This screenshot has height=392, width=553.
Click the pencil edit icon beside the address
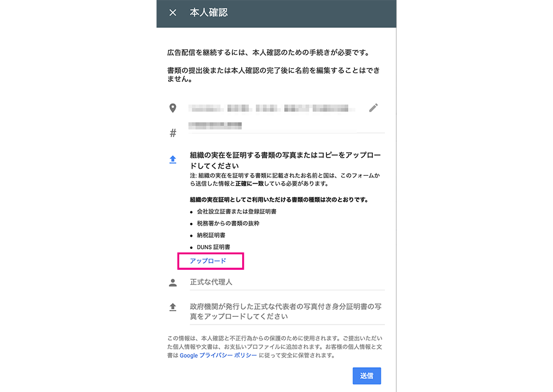point(373,108)
